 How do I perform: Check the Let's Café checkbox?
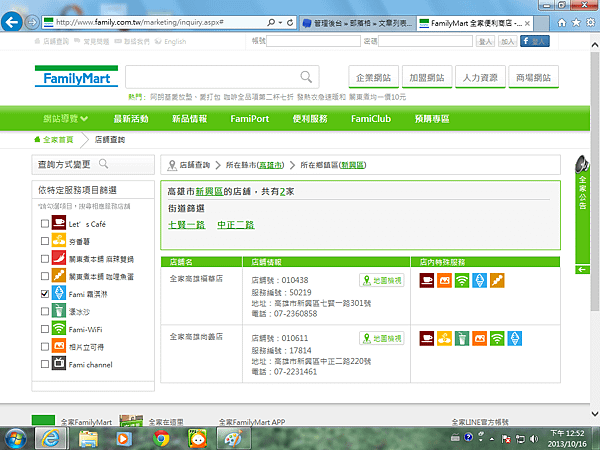(45, 223)
